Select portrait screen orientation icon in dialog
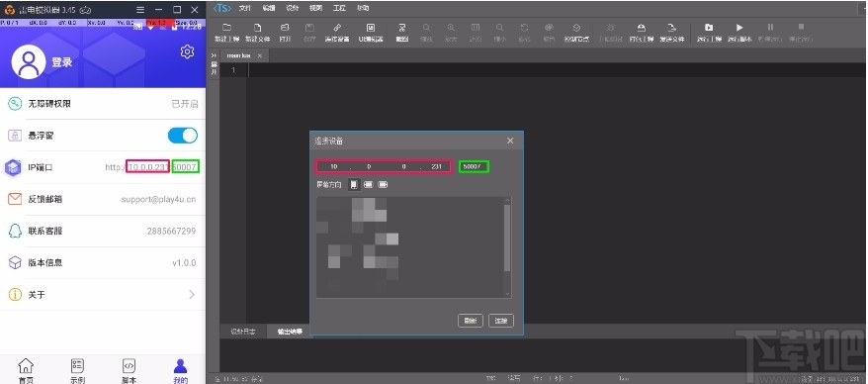The width and height of the screenshot is (868, 384). pos(354,184)
